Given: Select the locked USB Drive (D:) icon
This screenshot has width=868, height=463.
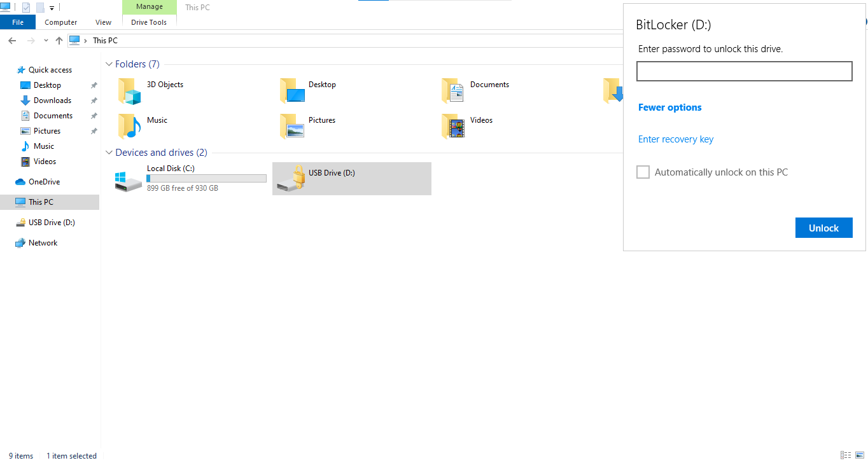Looking at the screenshot, I should click(x=291, y=179).
